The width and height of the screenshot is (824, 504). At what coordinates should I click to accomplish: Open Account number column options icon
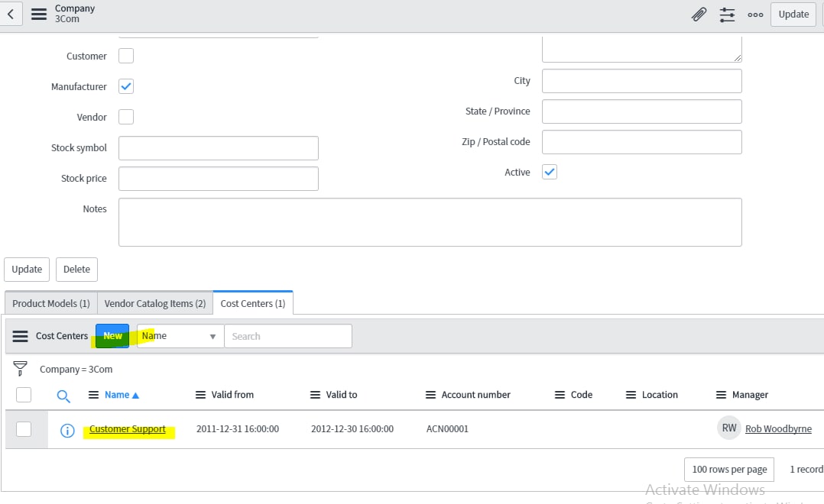coord(430,395)
